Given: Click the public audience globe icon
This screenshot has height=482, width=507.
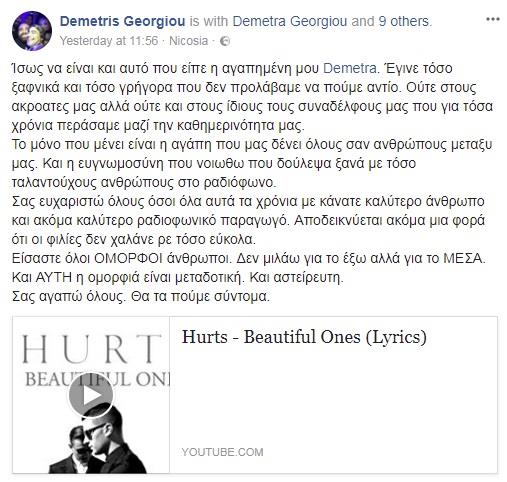Looking at the screenshot, I should [x=225, y=41].
